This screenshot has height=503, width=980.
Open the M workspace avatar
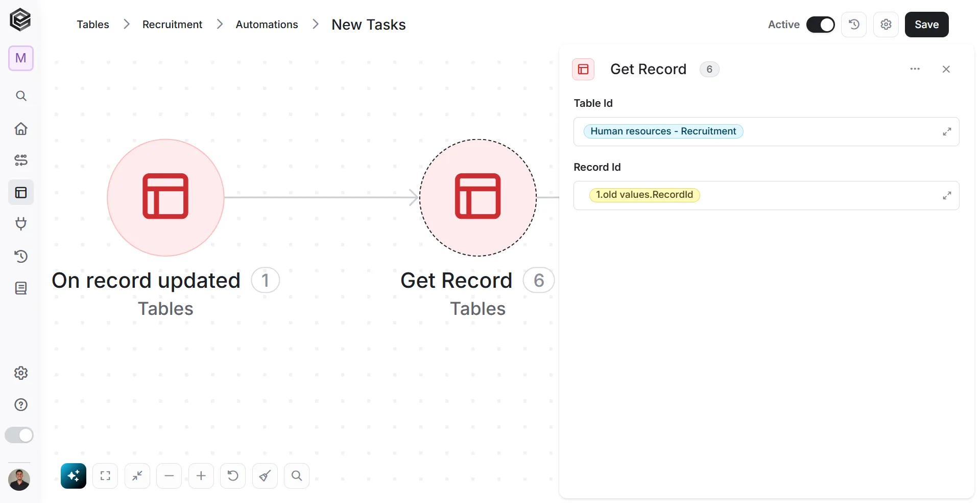tap(21, 58)
